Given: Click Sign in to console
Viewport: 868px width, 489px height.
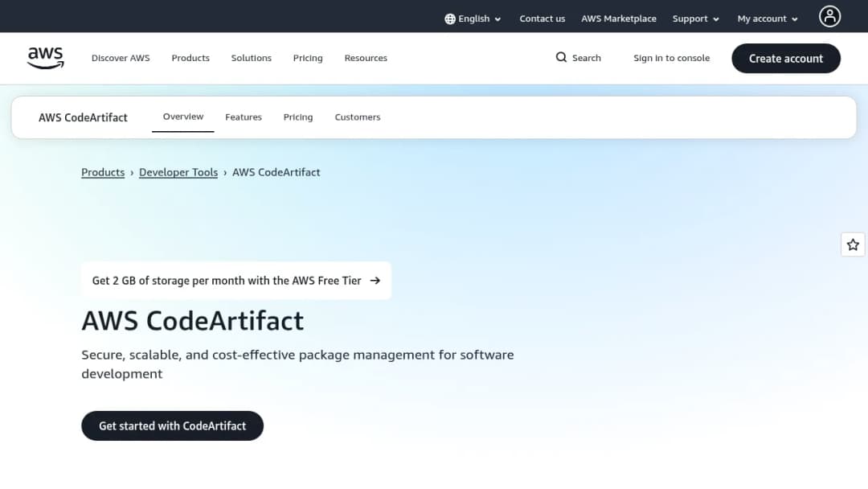Looking at the screenshot, I should point(671,58).
